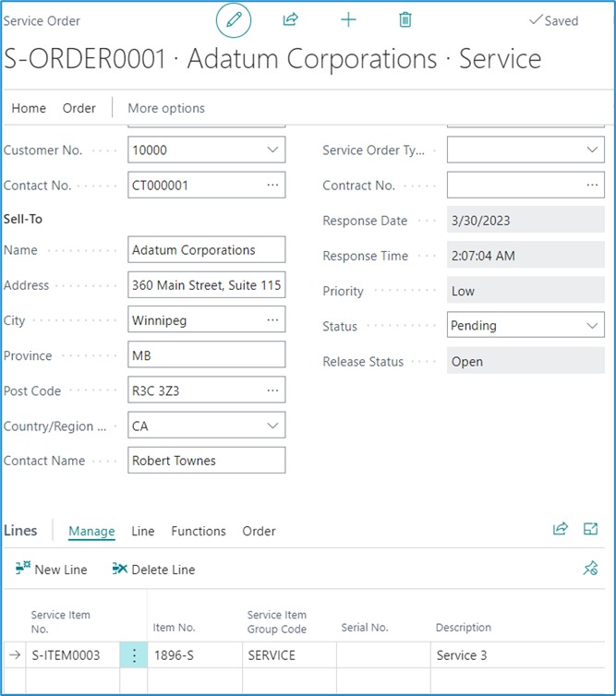Click the Contact Name field
The width and height of the screenshot is (616, 696).
pyautogui.click(x=206, y=460)
